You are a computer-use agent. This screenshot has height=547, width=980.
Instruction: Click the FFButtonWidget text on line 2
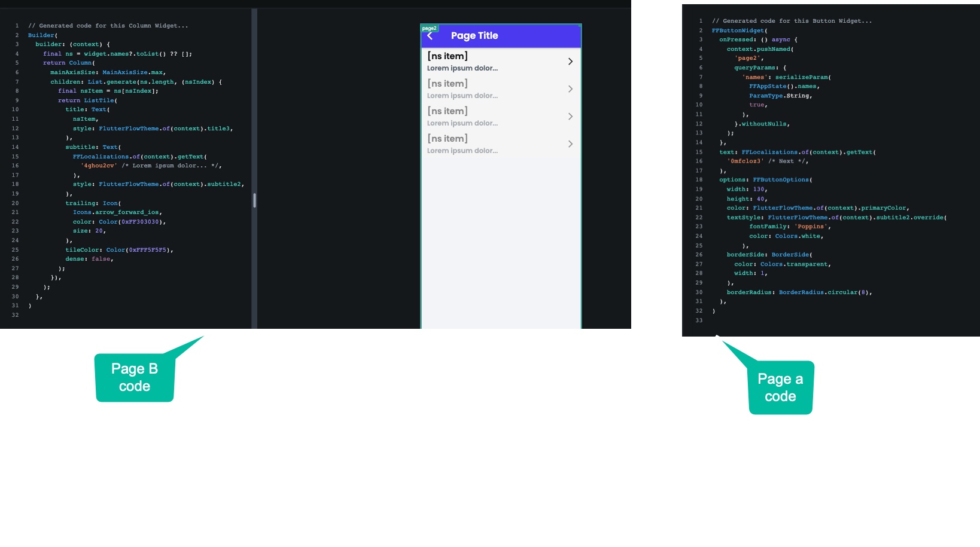tap(738, 30)
